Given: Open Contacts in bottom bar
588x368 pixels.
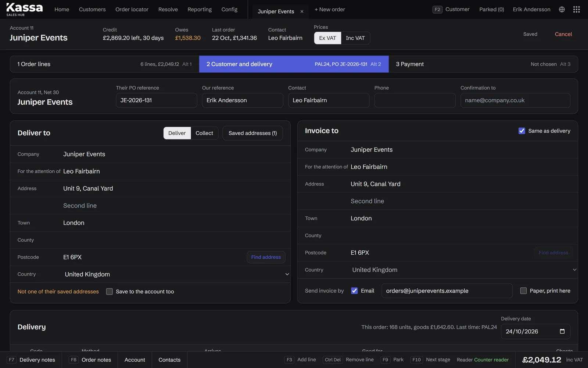Looking at the screenshot, I should 169,360.
